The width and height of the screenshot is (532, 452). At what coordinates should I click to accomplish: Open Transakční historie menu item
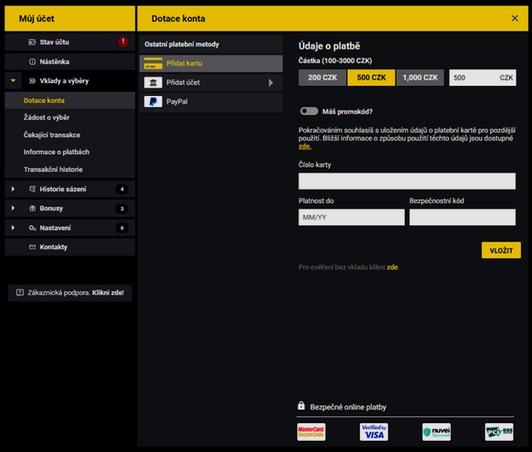coord(53,169)
